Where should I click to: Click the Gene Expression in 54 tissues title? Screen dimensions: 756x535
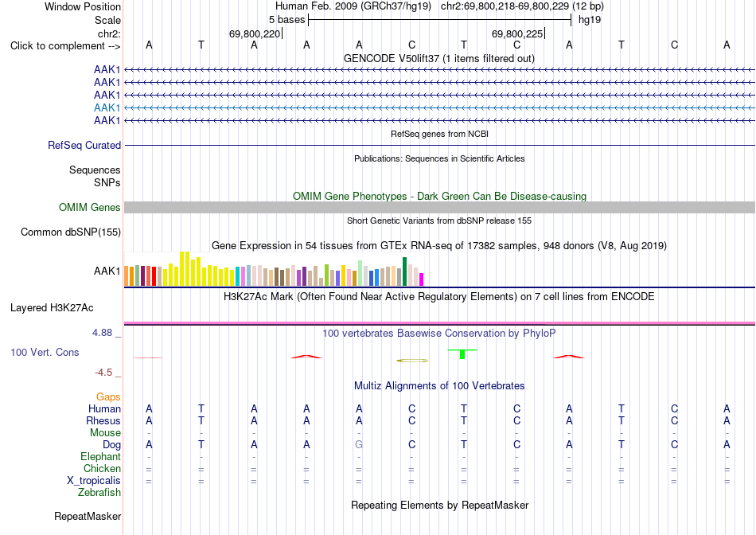click(439, 246)
